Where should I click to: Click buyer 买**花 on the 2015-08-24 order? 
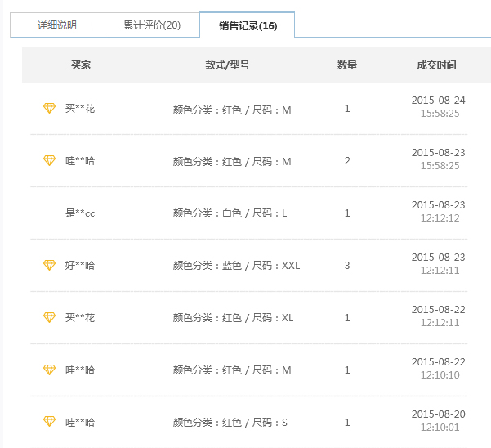coord(80,109)
